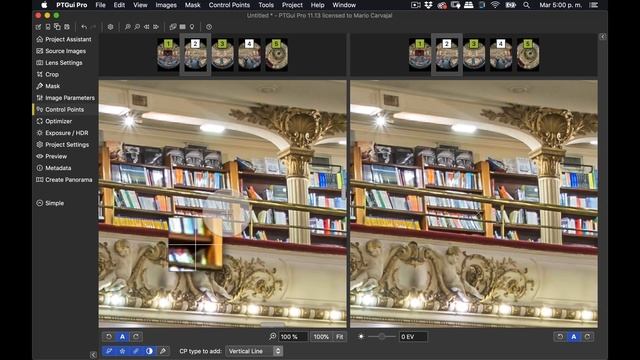
Task: Click the redo arrow in toolbar
Action: (93, 27)
